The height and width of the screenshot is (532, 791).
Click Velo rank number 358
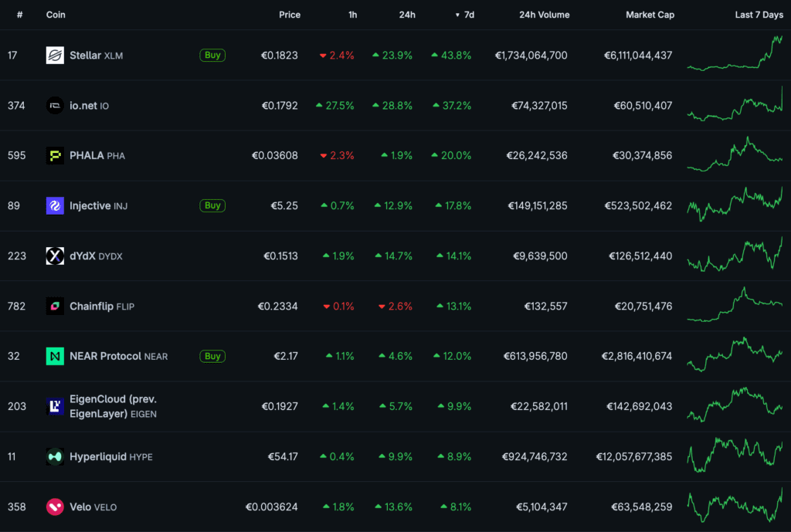[x=17, y=507]
